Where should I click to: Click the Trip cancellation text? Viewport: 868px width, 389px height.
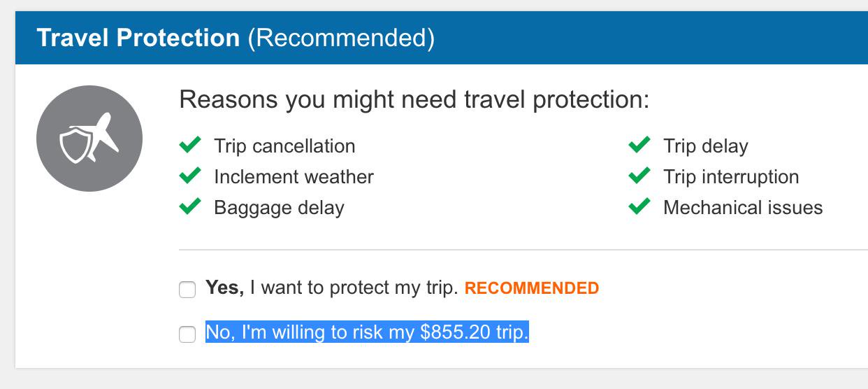click(x=284, y=146)
